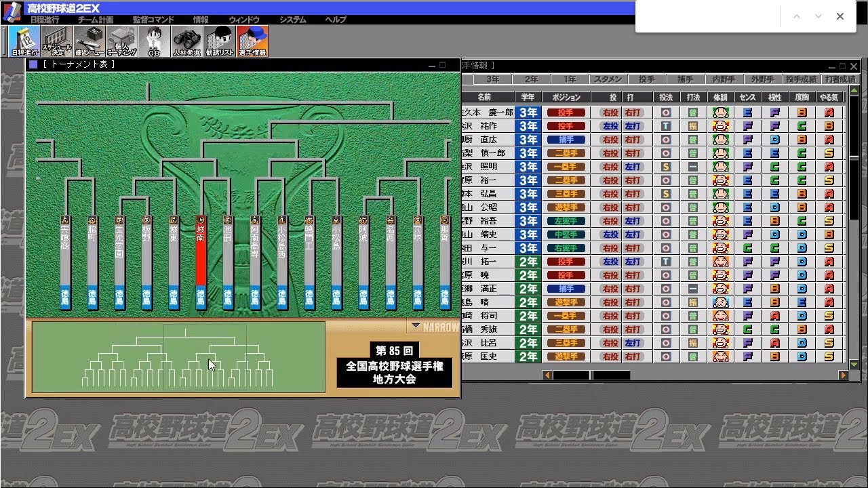Click player list scroll-down arrow

click(x=854, y=365)
